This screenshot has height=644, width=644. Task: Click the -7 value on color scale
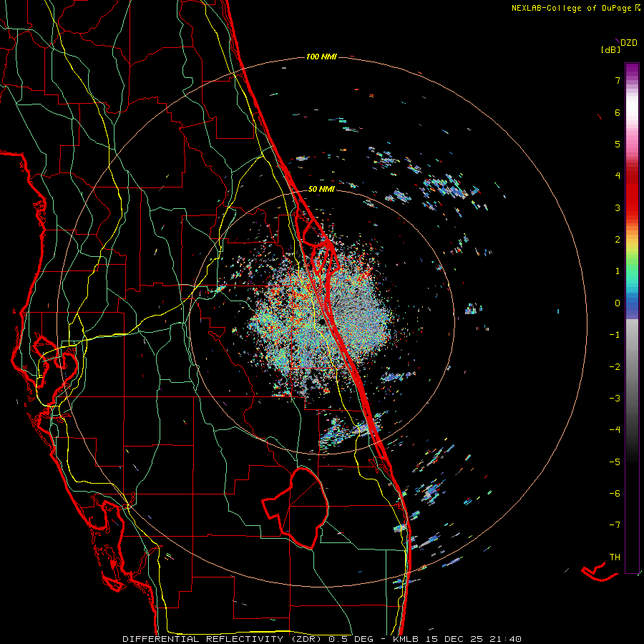coord(615,525)
